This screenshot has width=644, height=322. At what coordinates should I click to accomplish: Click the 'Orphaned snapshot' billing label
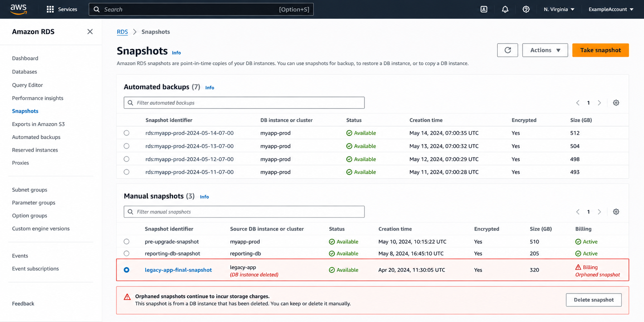(598, 275)
